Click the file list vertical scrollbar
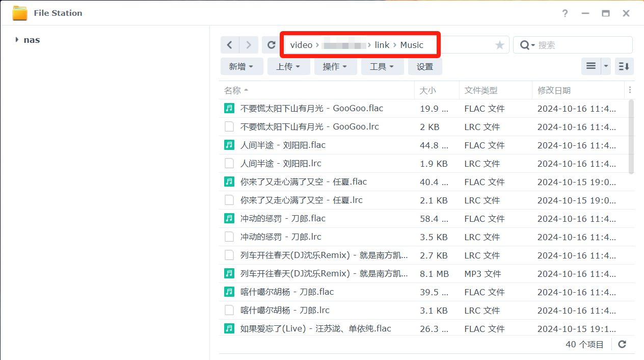 coord(632,137)
